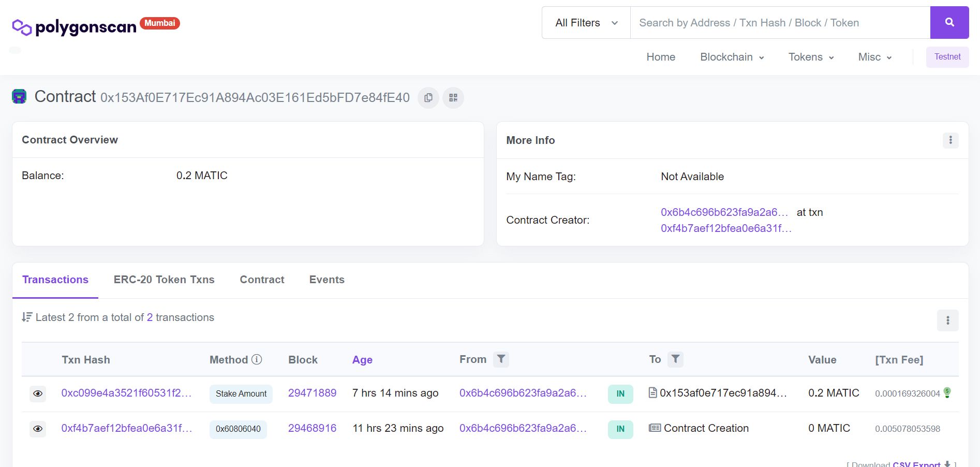Click the 0x60806040 method badge
980x467 pixels.
(x=238, y=429)
